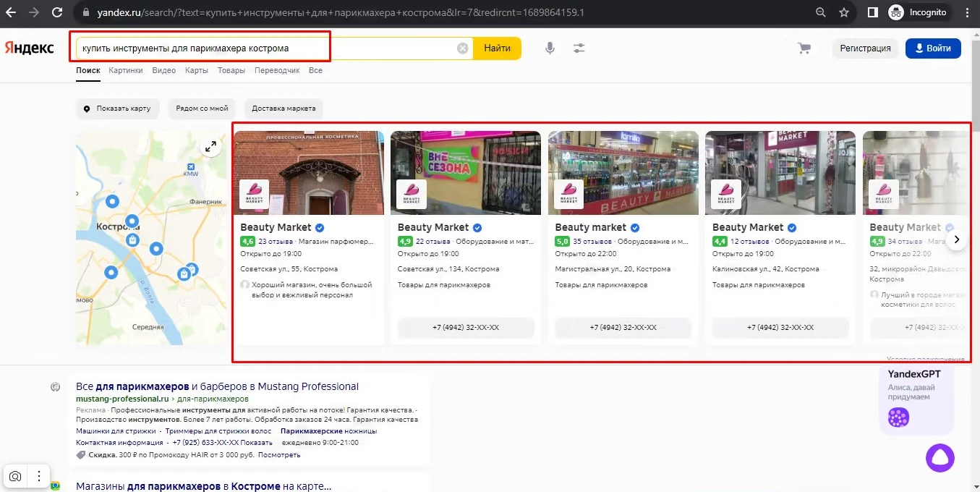Switch to the Переводчик tab
The height and width of the screenshot is (492, 980).
coord(277,70)
